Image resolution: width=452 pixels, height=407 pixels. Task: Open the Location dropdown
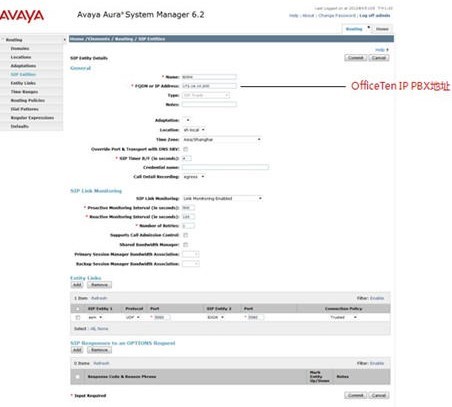194,130
